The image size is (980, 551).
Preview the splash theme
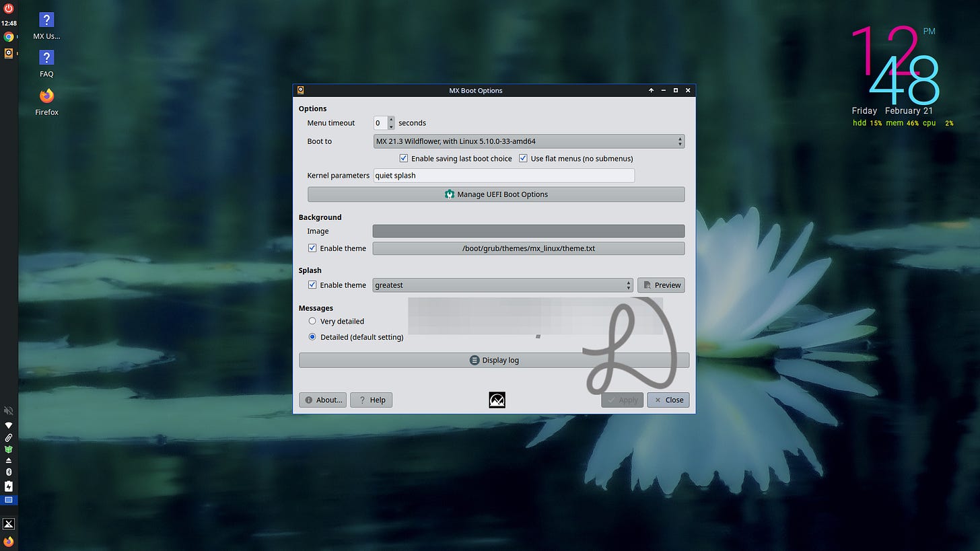click(x=661, y=285)
